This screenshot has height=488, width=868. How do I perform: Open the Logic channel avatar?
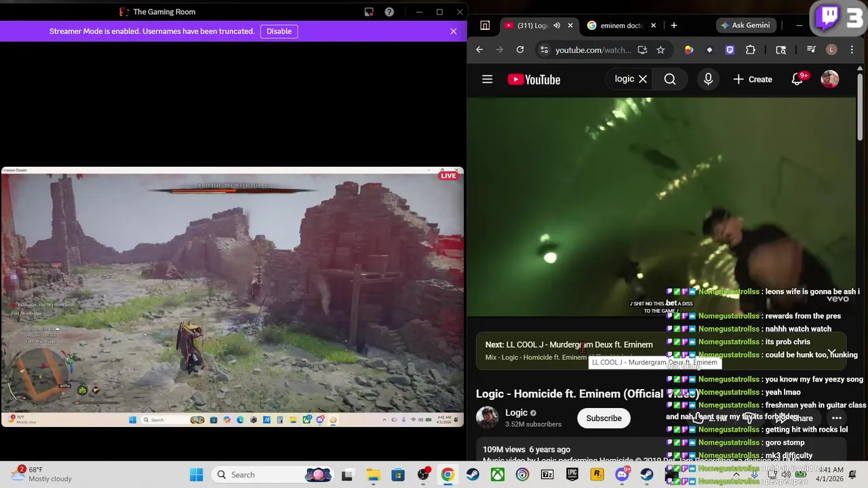(487, 418)
